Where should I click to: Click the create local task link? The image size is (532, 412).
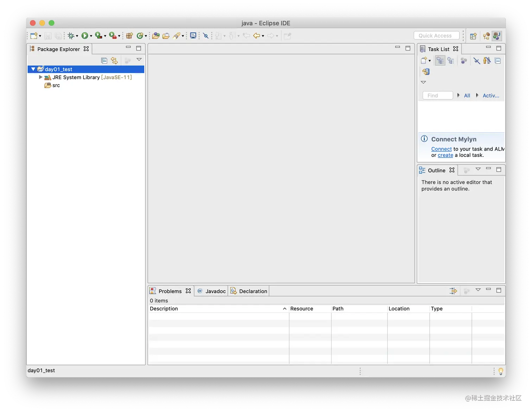click(x=445, y=155)
